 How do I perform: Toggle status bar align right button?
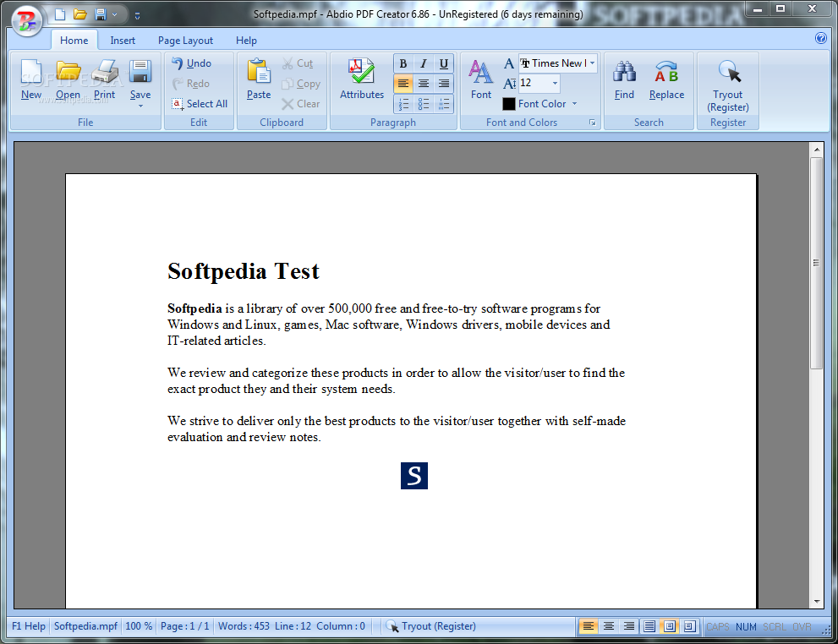[x=629, y=626]
